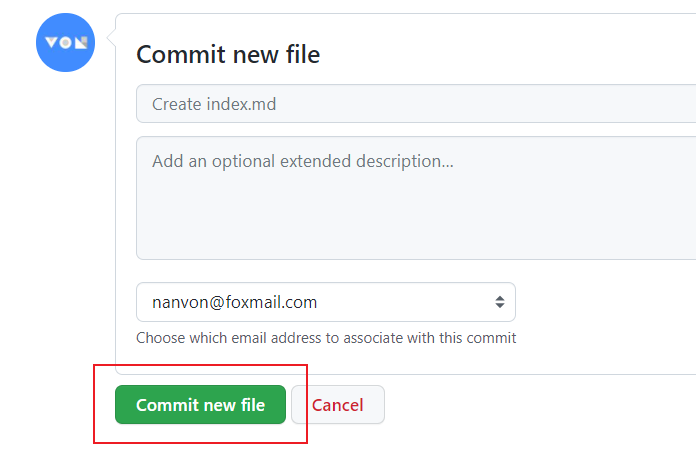Select the red Cancel label text
696x467 pixels.
pyautogui.click(x=338, y=405)
